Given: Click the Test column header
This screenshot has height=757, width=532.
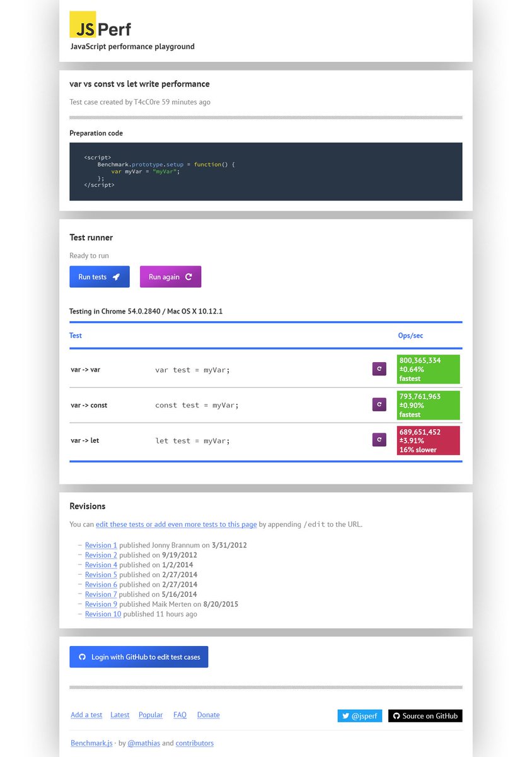Looking at the screenshot, I should (x=76, y=336).
